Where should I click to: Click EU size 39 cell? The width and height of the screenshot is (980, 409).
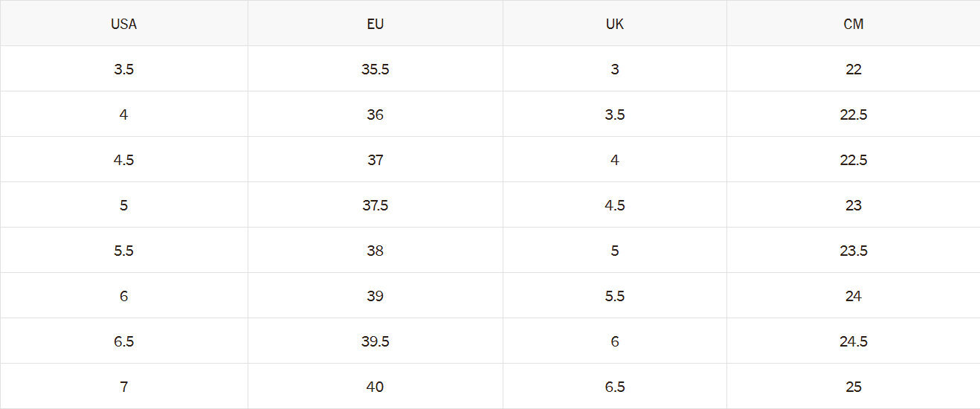(375, 296)
